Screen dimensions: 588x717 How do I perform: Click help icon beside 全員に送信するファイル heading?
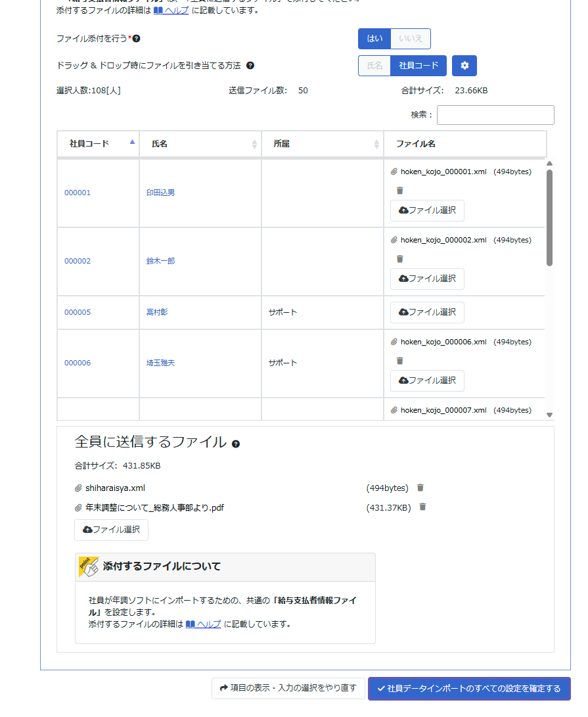click(236, 444)
